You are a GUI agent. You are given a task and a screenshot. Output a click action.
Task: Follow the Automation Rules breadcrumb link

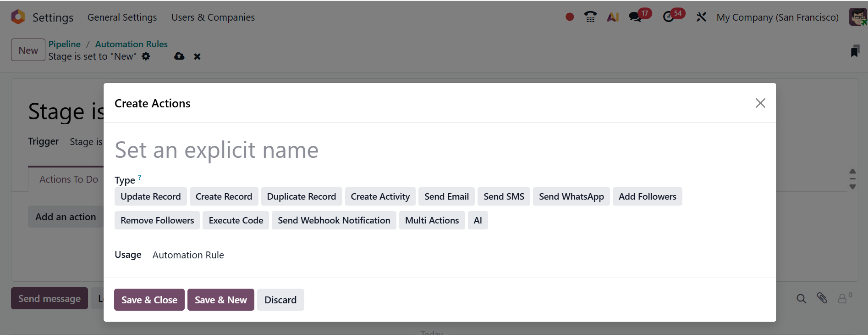(131, 44)
